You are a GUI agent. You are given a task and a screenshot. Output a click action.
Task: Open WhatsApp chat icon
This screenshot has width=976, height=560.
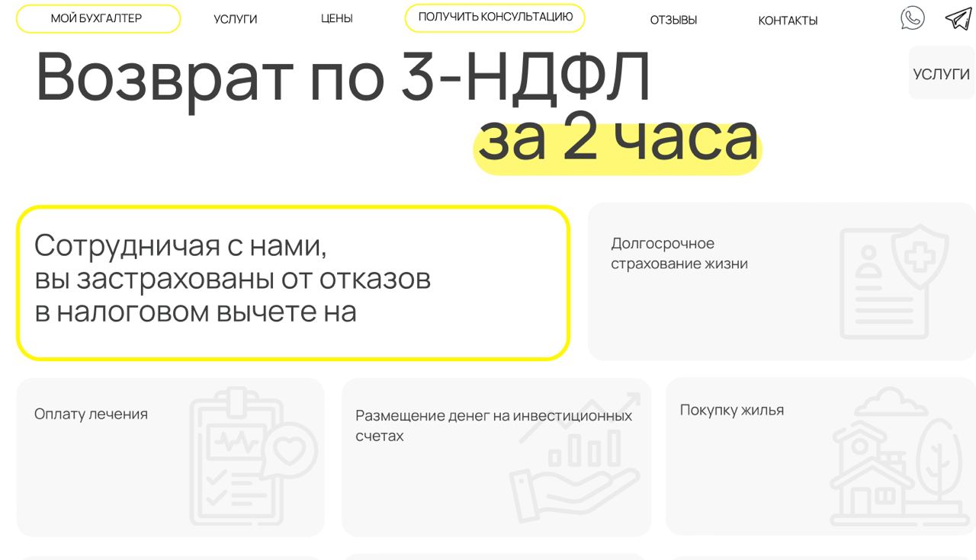(912, 18)
